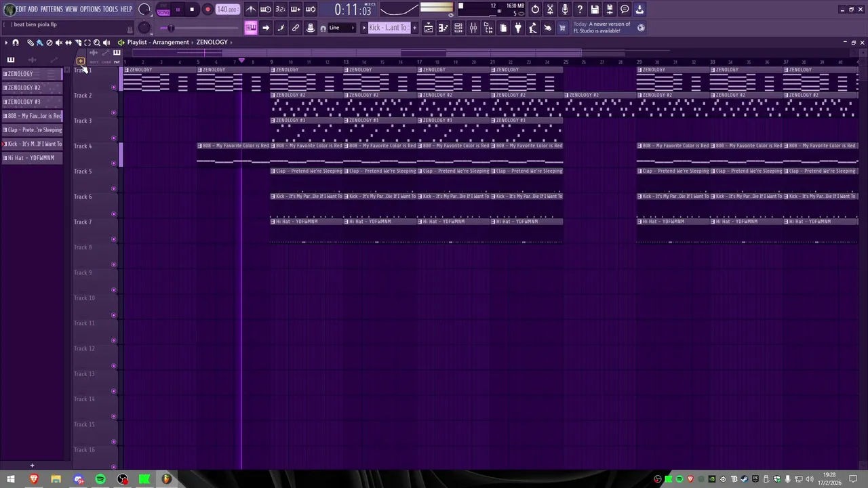
Task: Click the Pause transport button
Action: coord(178,9)
